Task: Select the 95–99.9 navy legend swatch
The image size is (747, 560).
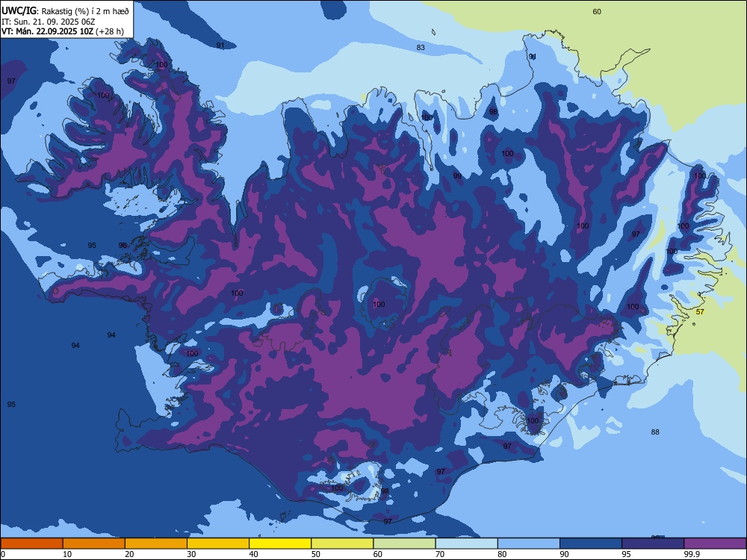Action: click(x=653, y=544)
